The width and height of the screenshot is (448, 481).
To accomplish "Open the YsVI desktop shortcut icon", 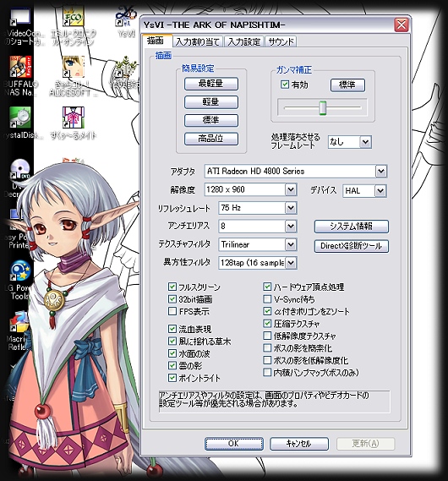I will [x=126, y=17].
